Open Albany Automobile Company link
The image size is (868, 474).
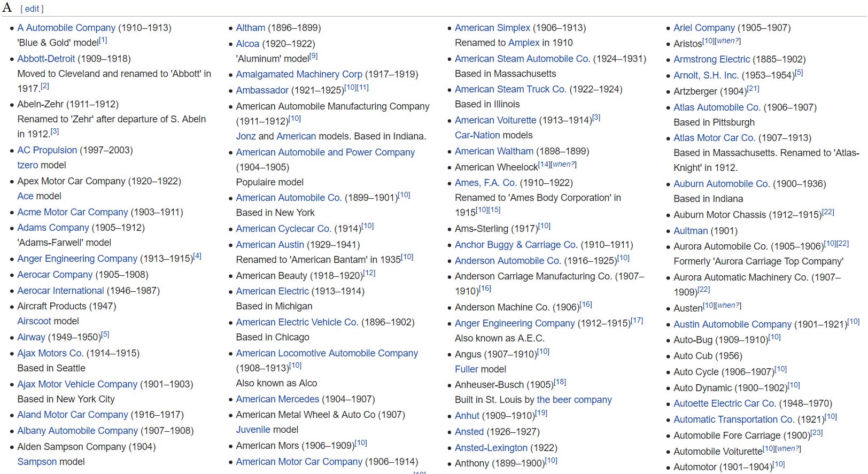click(77, 431)
